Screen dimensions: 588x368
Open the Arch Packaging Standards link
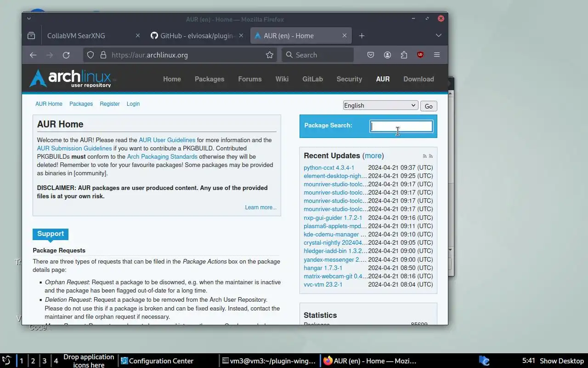pyautogui.click(x=162, y=156)
